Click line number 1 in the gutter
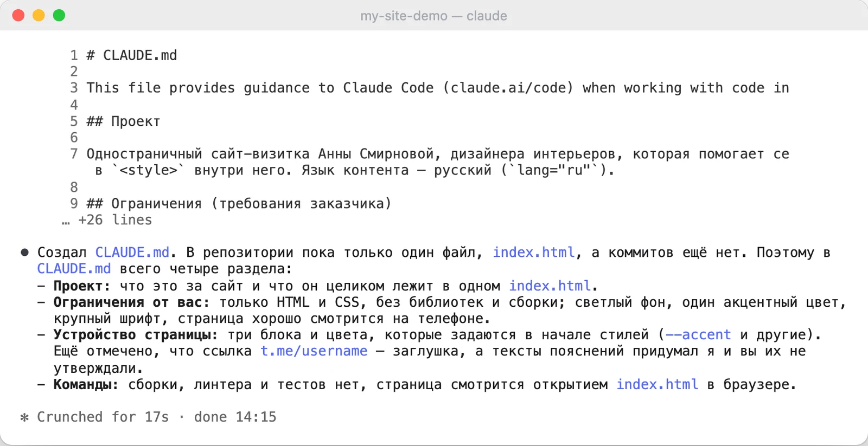This screenshot has height=446, width=868. [x=74, y=55]
